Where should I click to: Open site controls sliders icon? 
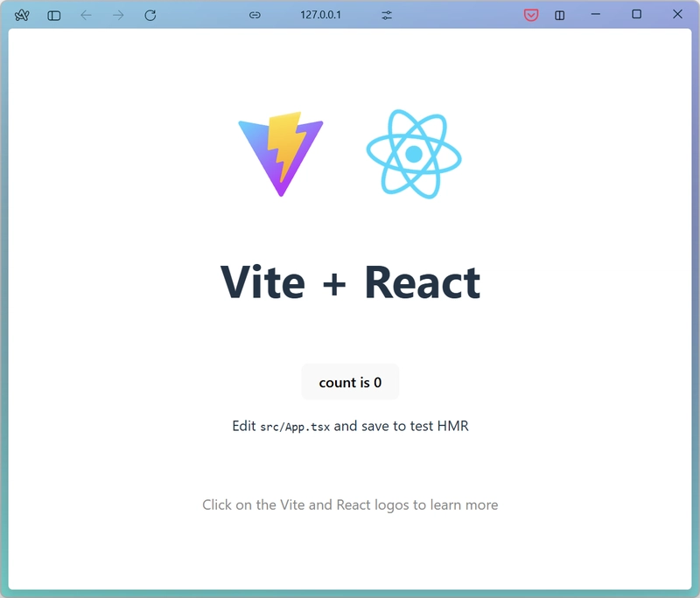point(387,15)
